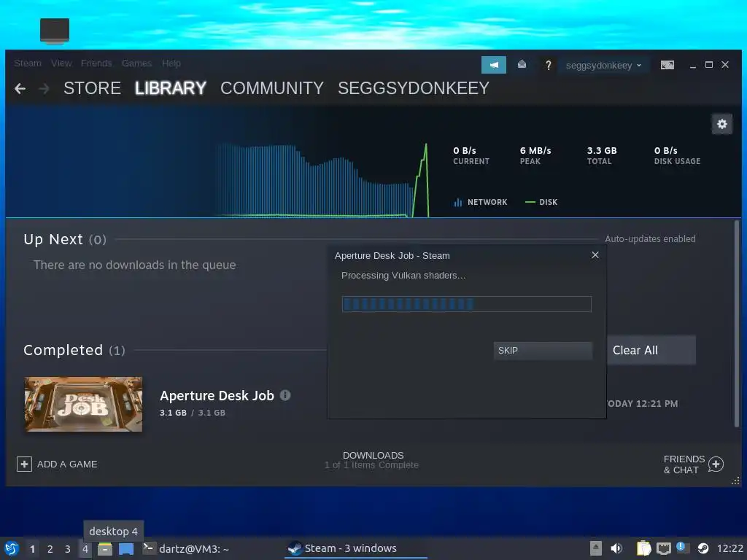747x560 pixels.
Task: Open network monitor tray icon
Action: click(x=664, y=548)
